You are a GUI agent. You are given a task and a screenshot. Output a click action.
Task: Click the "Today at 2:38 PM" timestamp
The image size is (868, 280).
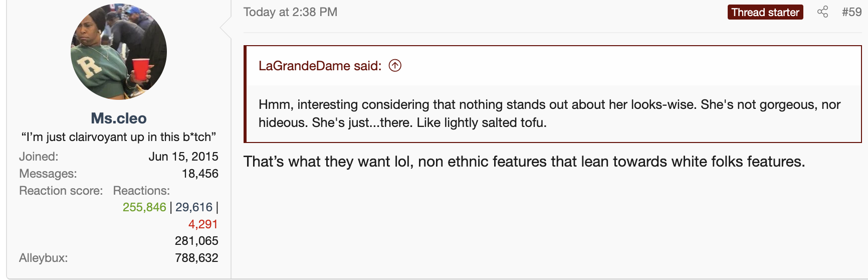tap(290, 12)
